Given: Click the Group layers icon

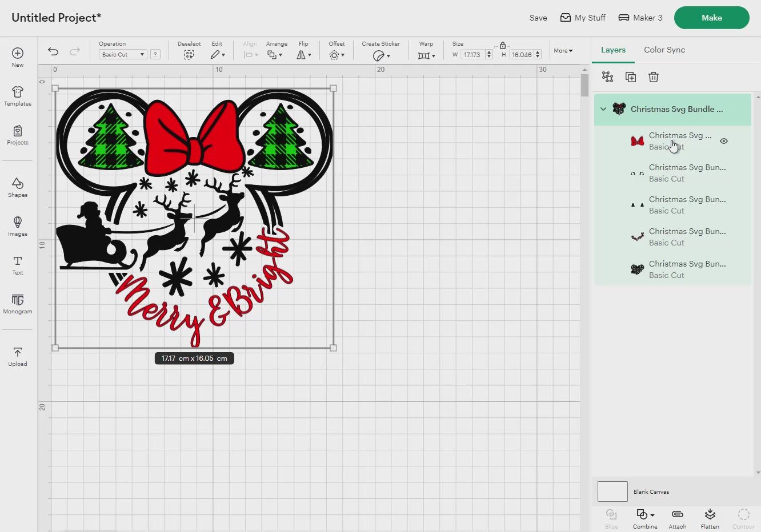Looking at the screenshot, I should click(x=607, y=77).
